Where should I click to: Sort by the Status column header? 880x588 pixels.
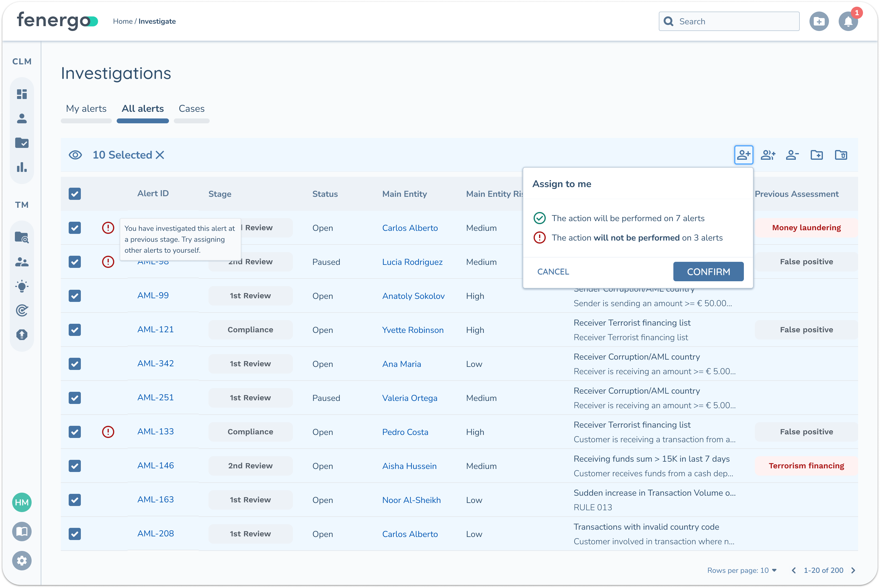[325, 194]
